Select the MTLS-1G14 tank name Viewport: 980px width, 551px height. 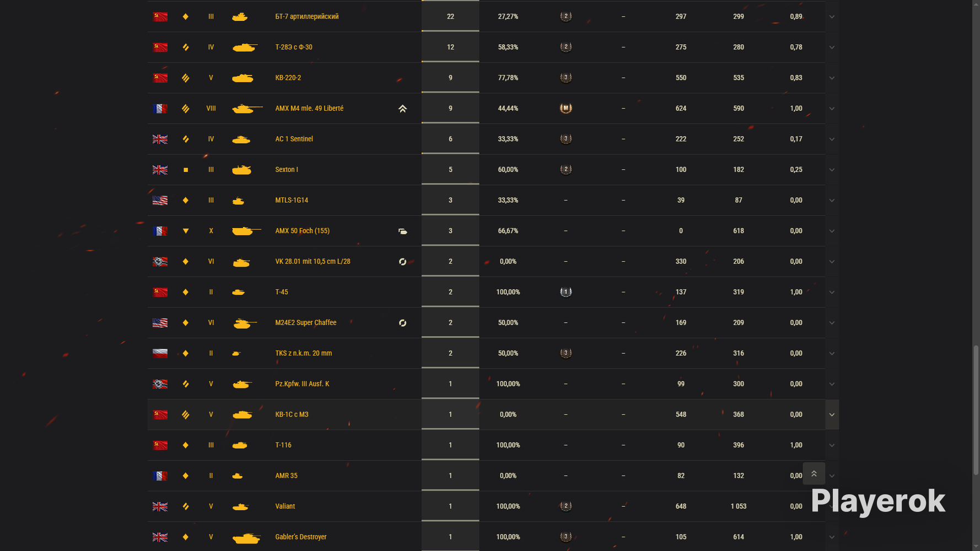click(x=292, y=200)
